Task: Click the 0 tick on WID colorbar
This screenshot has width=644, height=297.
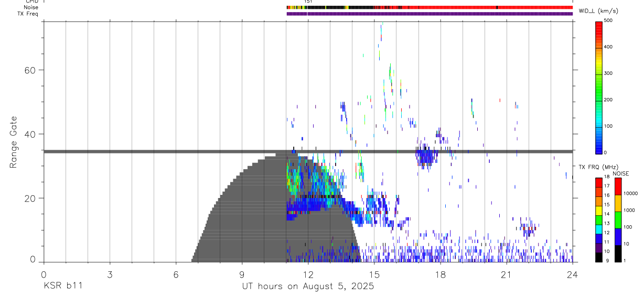Action: tap(605, 152)
